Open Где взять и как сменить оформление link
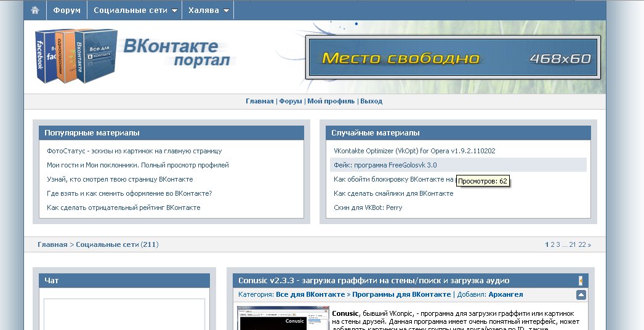644x330 pixels. pos(129,193)
